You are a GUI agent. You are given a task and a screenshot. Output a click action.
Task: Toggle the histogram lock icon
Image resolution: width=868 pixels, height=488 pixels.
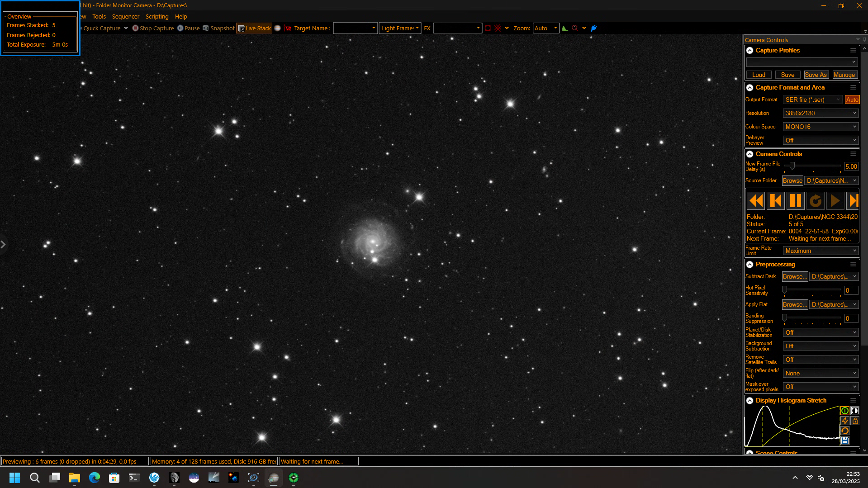tap(855, 421)
